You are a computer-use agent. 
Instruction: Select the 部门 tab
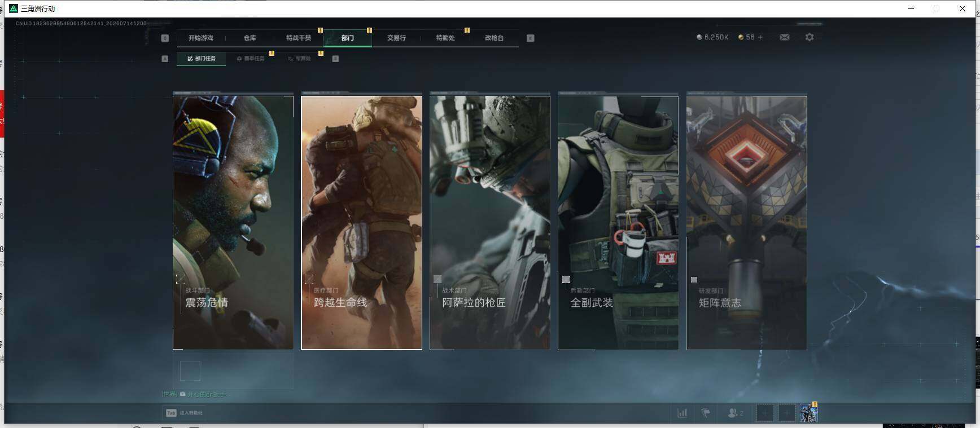click(x=348, y=38)
